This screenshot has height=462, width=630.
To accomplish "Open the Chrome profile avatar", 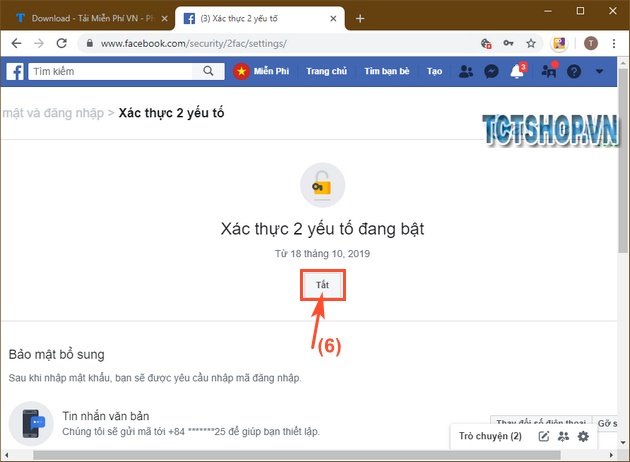I will pyautogui.click(x=591, y=43).
